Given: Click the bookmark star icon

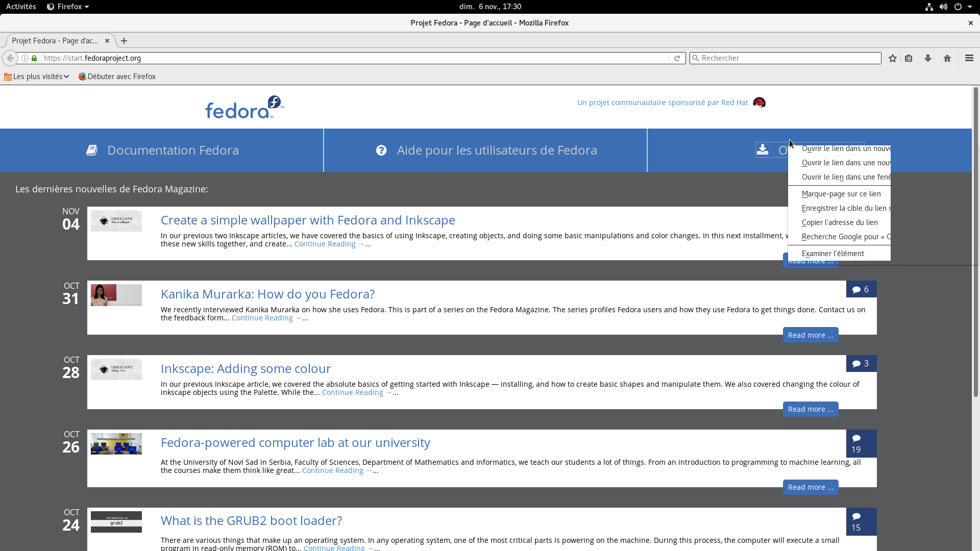Looking at the screenshot, I should click(x=892, y=58).
